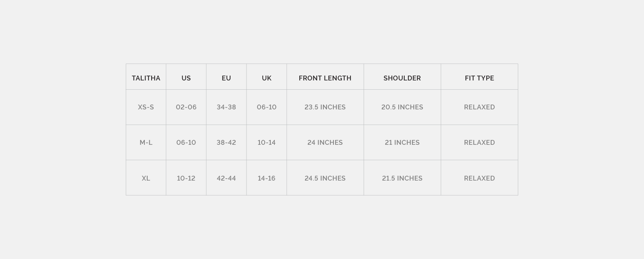Select the 23.5 INCHES front length cell
Screen dimensions: 644x259
click(325, 107)
